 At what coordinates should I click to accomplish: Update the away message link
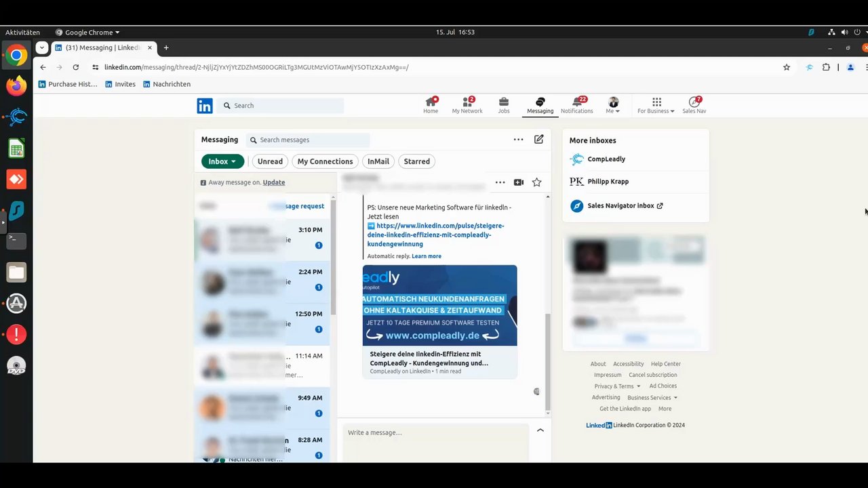(274, 182)
